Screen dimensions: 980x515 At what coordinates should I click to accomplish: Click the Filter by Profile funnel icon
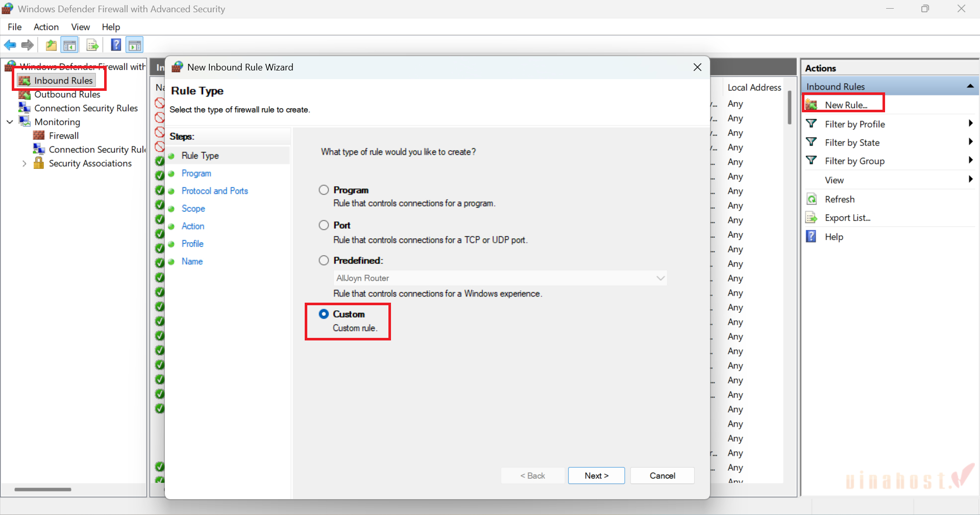pos(811,124)
